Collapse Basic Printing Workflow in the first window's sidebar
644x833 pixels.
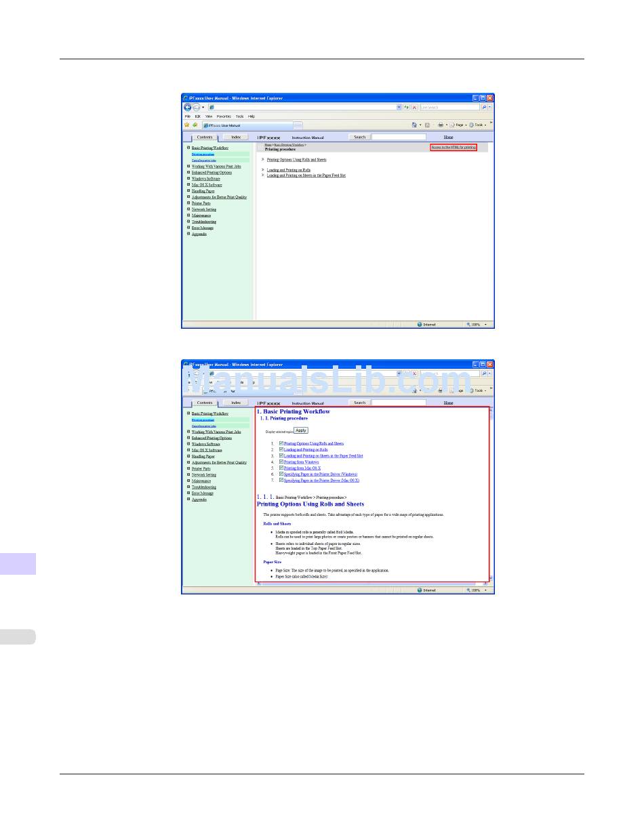pos(188,147)
